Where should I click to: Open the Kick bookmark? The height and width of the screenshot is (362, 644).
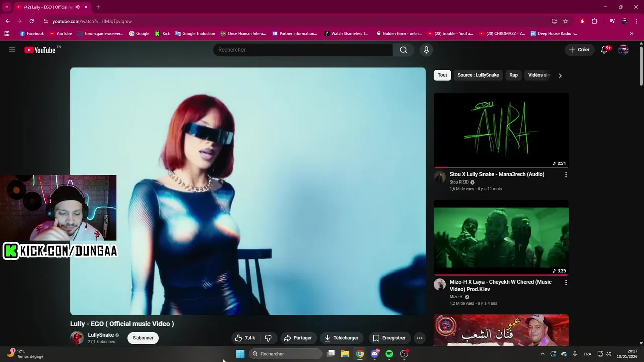click(x=162, y=34)
